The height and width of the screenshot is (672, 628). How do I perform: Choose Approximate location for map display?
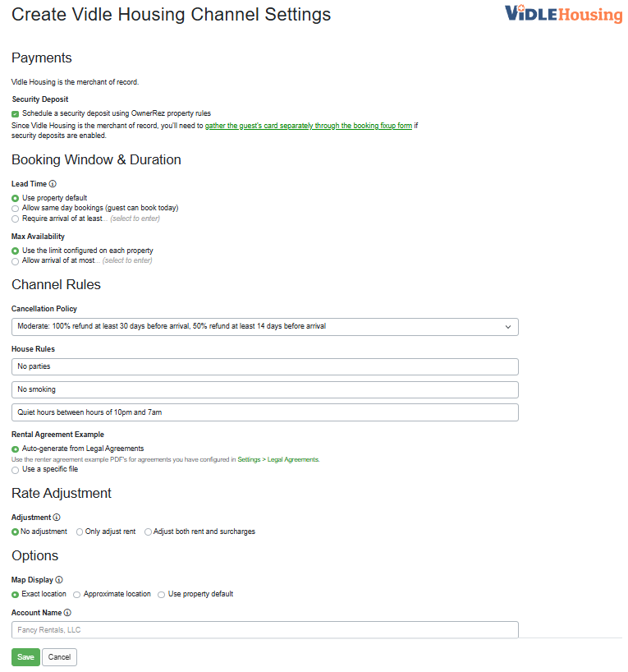[x=76, y=594]
